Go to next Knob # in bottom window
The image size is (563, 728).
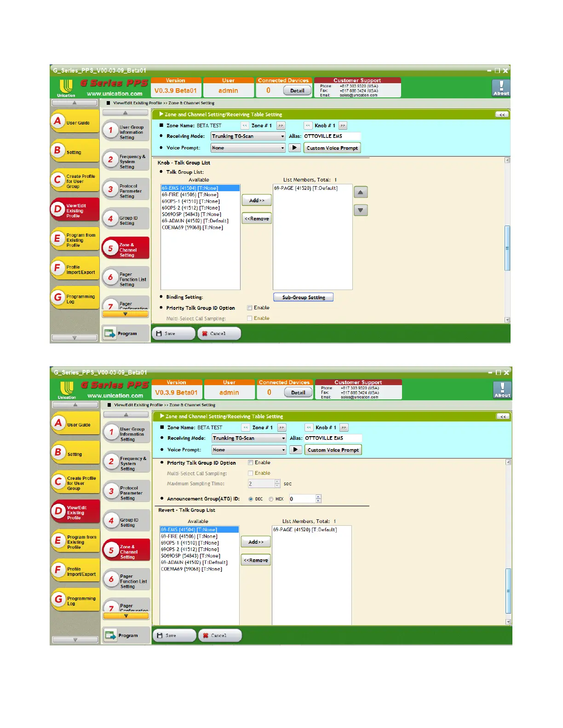(344, 427)
